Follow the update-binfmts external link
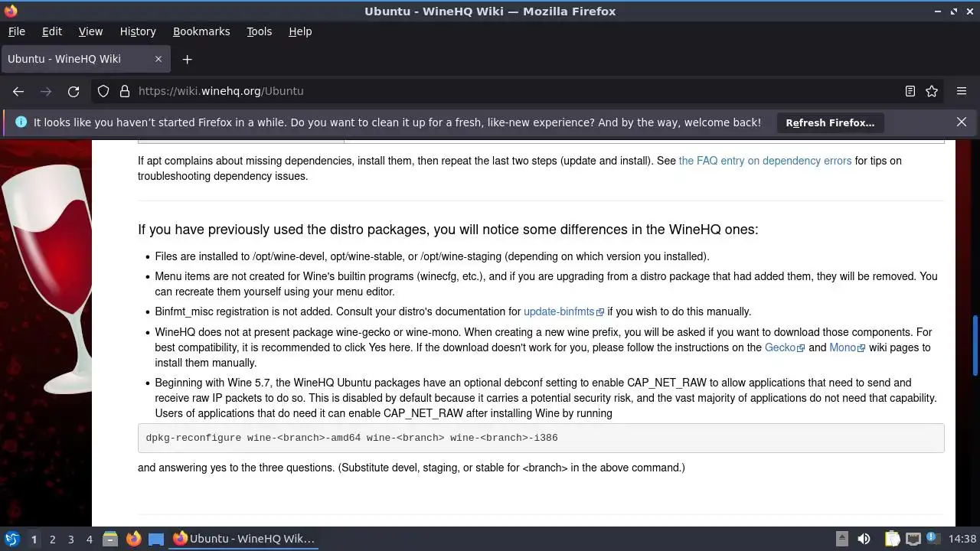Image resolution: width=980 pixels, height=551 pixels. pos(563,311)
